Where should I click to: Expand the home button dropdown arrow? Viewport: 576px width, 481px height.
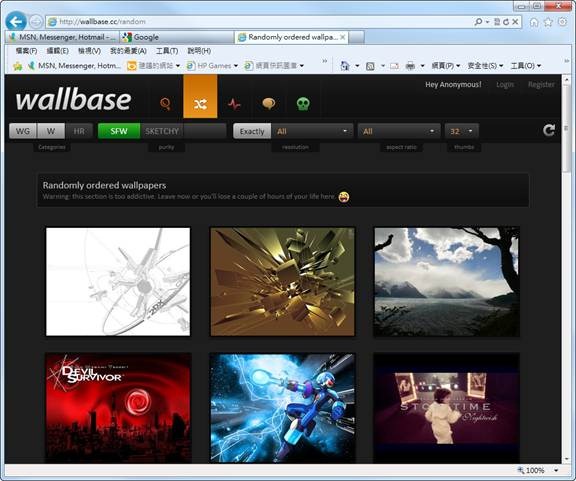point(357,66)
